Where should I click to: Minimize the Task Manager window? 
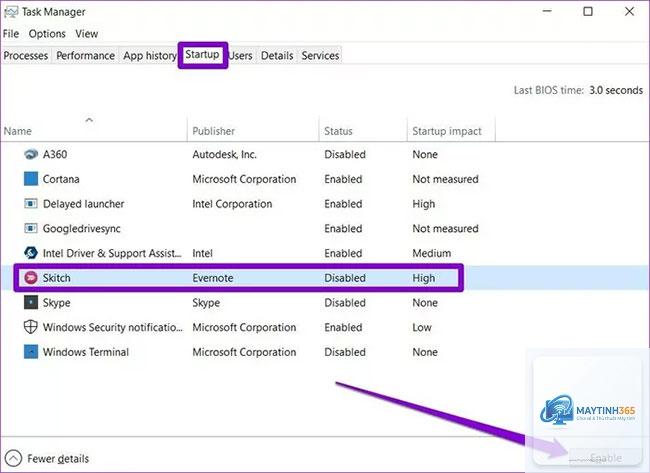[x=547, y=12]
